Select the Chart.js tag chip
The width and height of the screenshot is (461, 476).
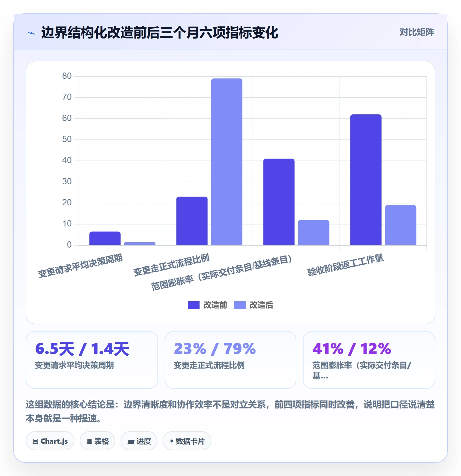pyautogui.click(x=50, y=441)
